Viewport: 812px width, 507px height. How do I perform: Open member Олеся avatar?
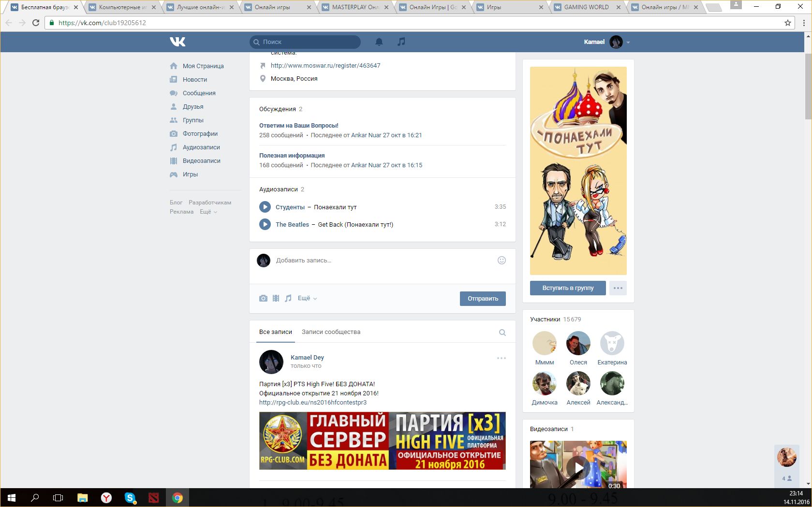click(x=578, y=343)
